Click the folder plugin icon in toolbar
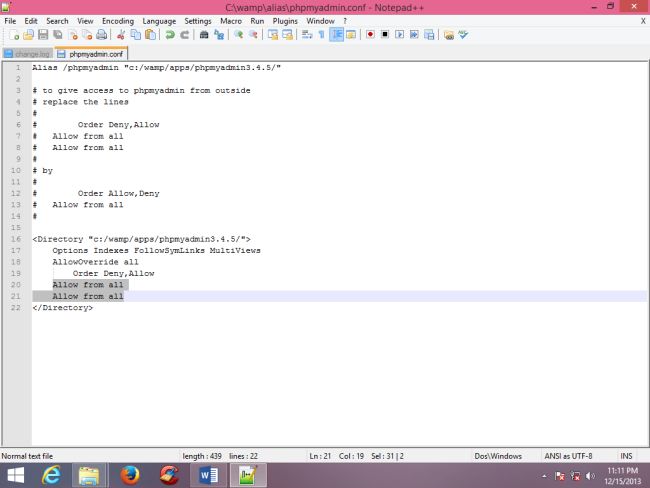Screen dimensions: 650x488 [449, 35]
